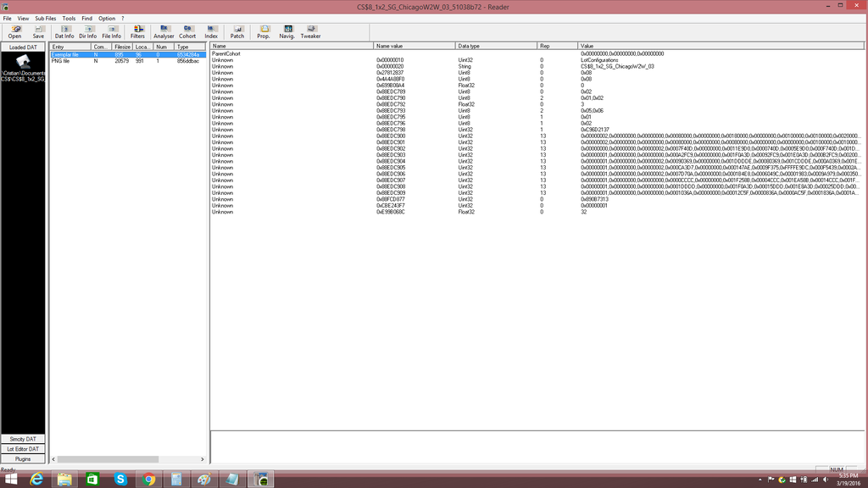868x488 pixels.
Task: Click the Cohort toolbar icon
Action: (187, 31)
